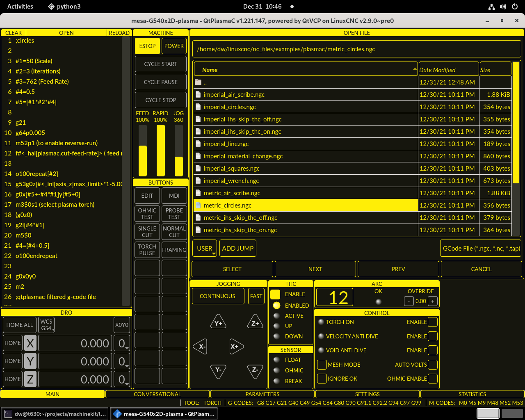Adjust the Feed override slider
The width and height of the screenshot is (525, 420).
coord(142,150)
